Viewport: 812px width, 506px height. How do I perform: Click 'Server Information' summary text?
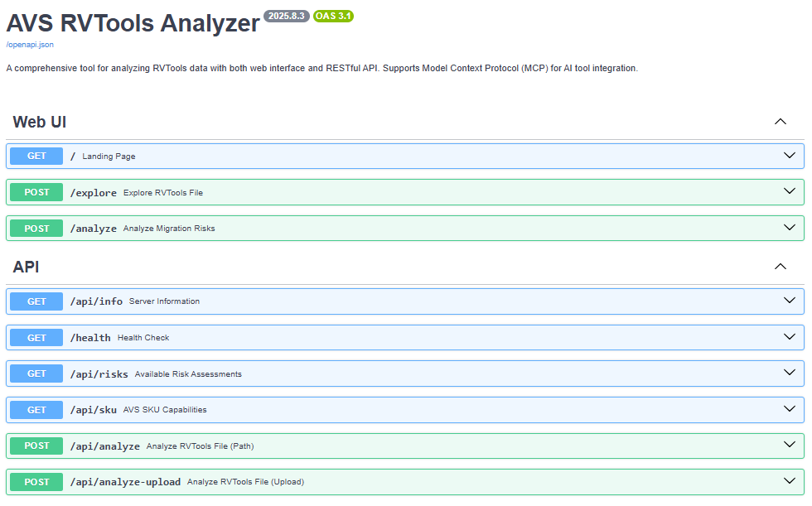coord(164,301)
